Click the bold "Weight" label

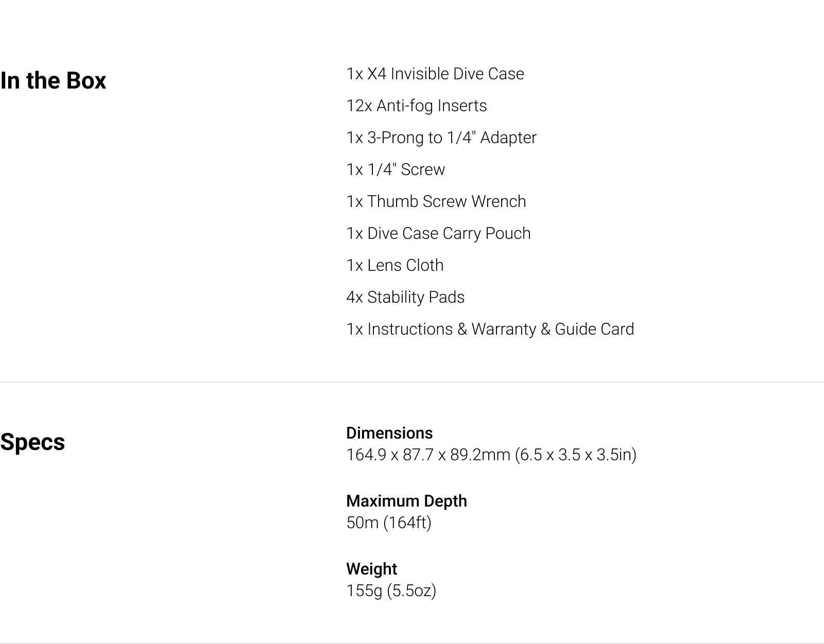(x=371, y=569)
